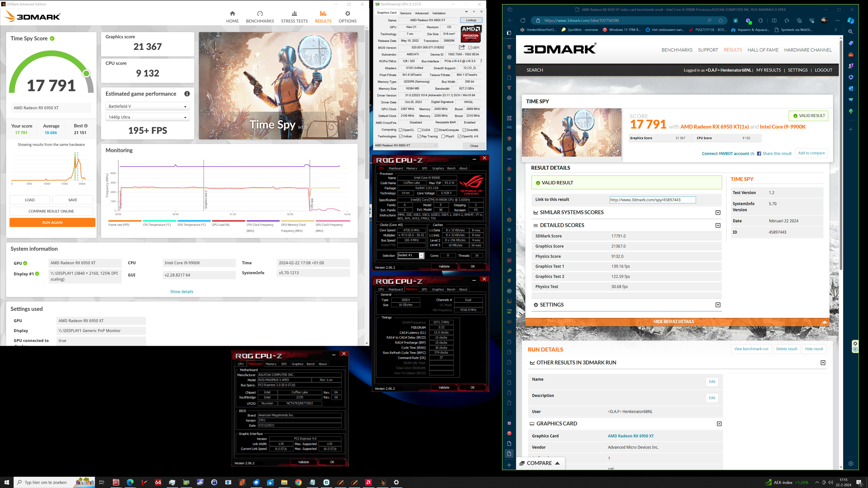Collapse DETAILED SCORES section
The width and height of the screenshot is (868, 488).
click(x=718, y=225)
